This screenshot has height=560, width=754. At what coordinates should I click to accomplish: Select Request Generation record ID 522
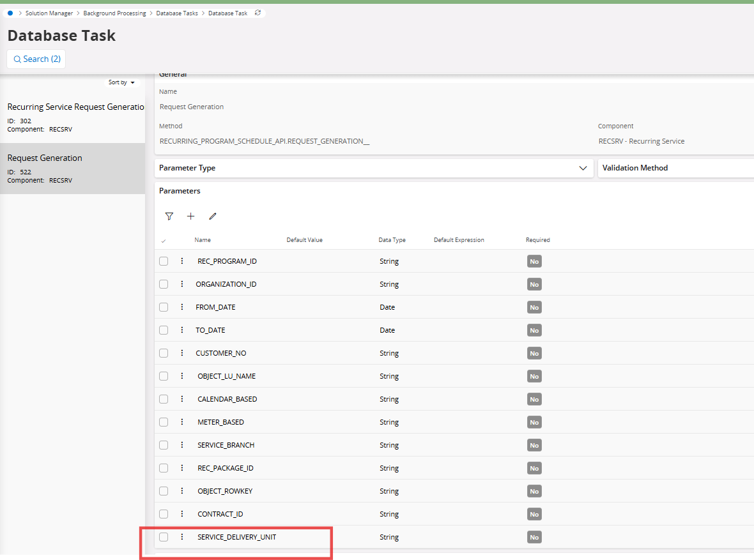pyautogui.click(x=73, y=168)
